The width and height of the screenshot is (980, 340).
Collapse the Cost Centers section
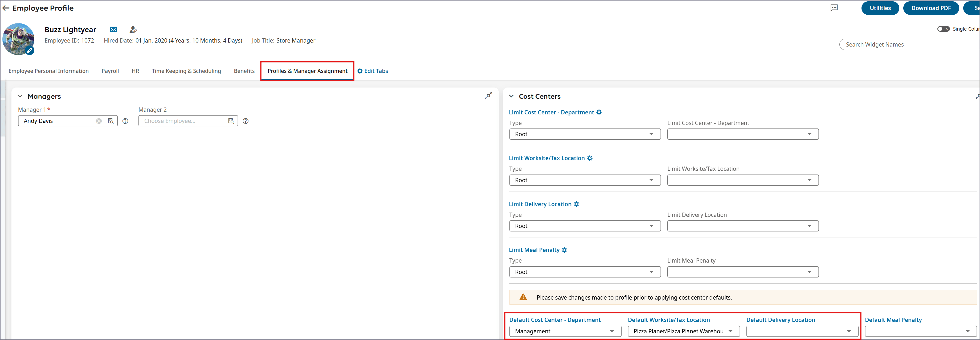pos(511,97)
